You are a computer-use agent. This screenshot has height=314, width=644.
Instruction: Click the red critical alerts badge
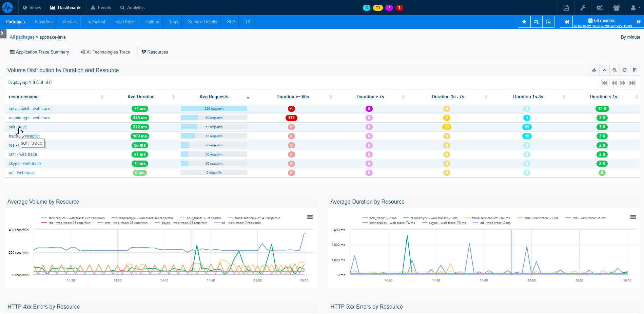click(399, 8)
